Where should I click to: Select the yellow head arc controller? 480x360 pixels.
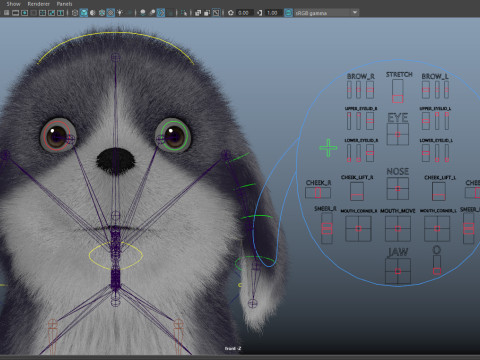(x=115, y=32)
